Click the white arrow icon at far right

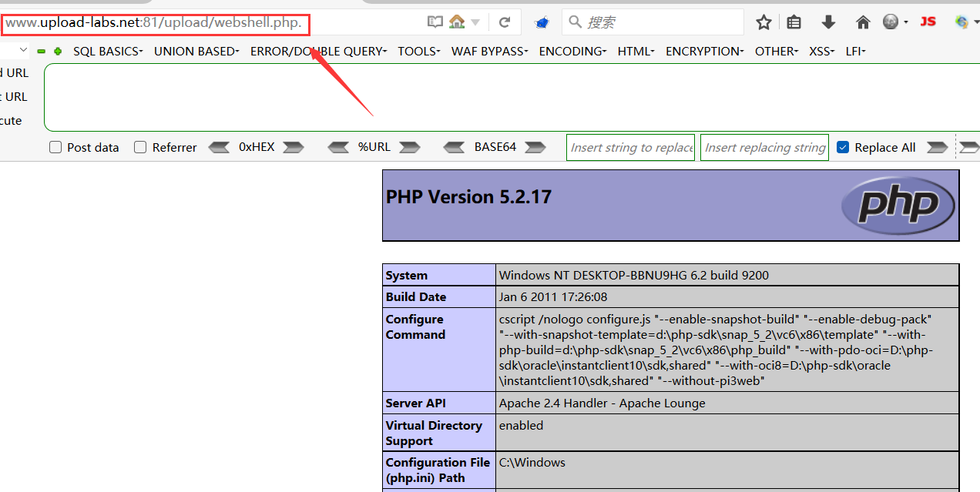tap(970, 147)
